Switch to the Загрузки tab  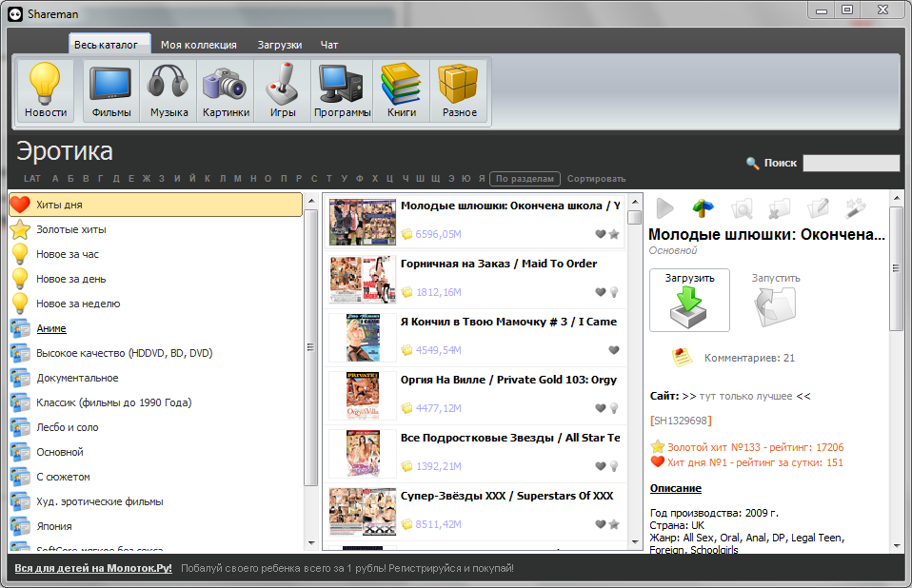point(280,45)
